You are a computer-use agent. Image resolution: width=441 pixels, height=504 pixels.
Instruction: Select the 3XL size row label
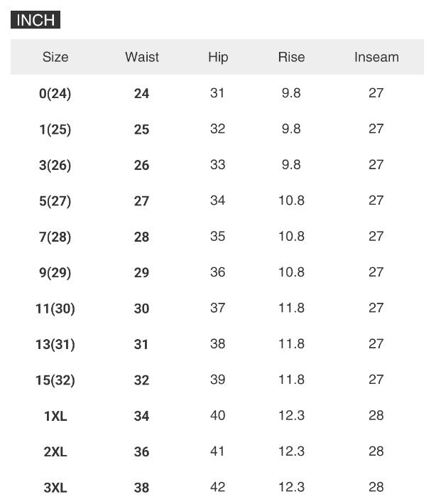pos(55,488)
